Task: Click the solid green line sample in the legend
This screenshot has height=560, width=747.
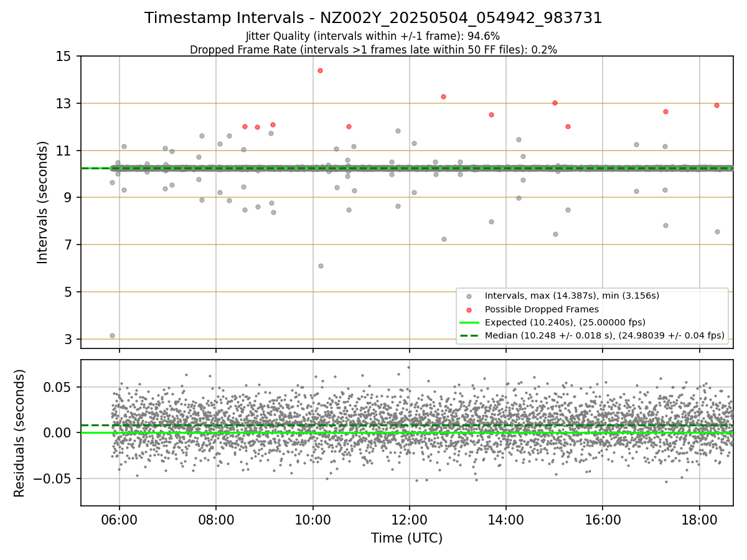Action: [x=469, y=322]
